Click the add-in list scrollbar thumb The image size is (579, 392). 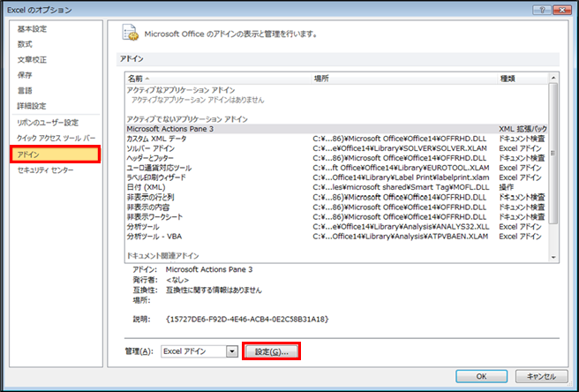tap(553, 154)
